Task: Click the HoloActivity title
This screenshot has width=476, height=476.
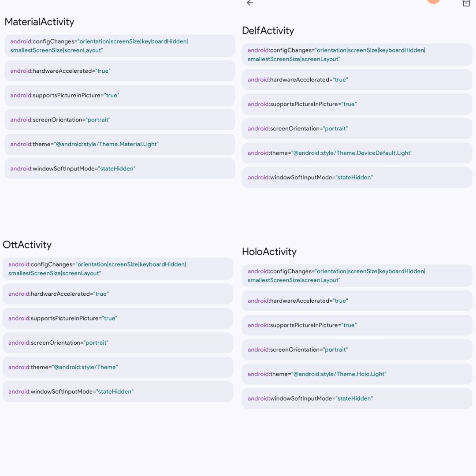Action: click(x=269, y=252)
